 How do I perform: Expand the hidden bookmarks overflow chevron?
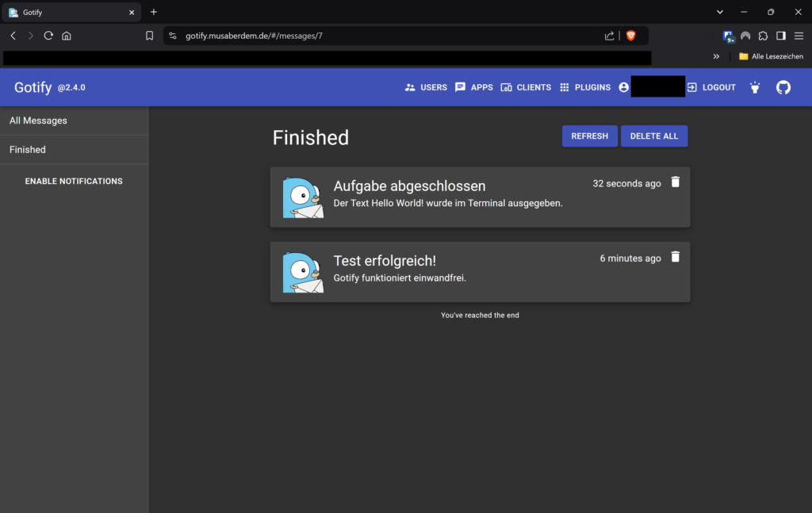(716, 56)
